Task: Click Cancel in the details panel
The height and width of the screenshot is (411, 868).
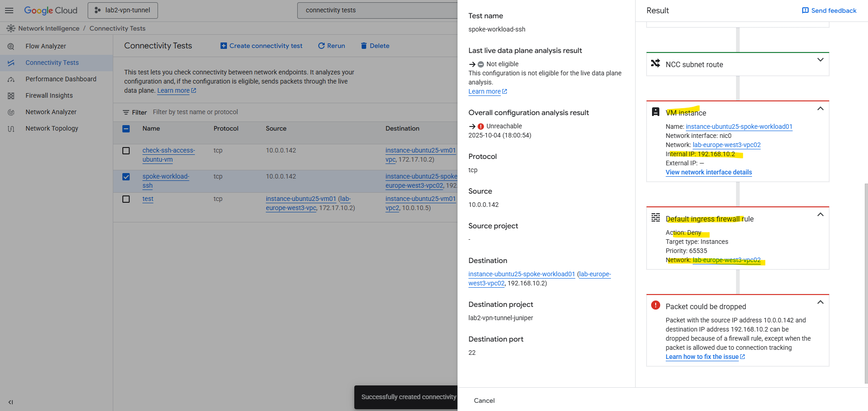Action: pyautogui.click(x=484, y=400)
